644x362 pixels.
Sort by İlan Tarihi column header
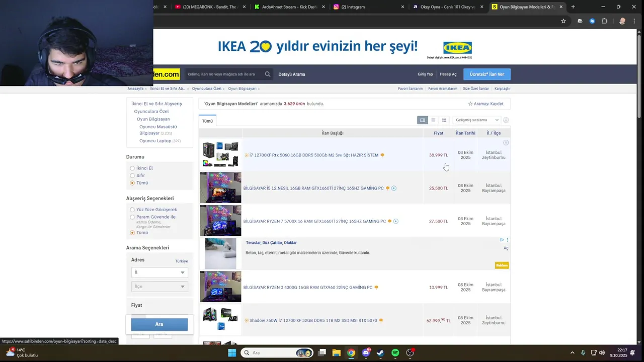click(x=465, y=133)
